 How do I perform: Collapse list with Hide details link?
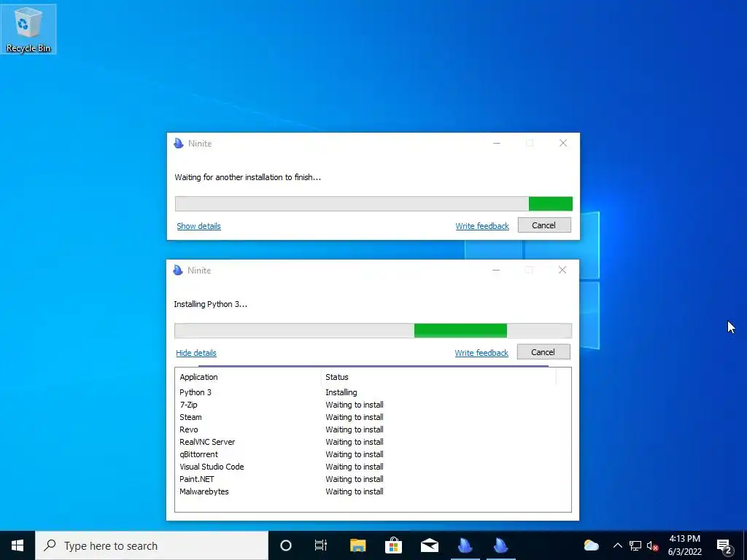196,353
